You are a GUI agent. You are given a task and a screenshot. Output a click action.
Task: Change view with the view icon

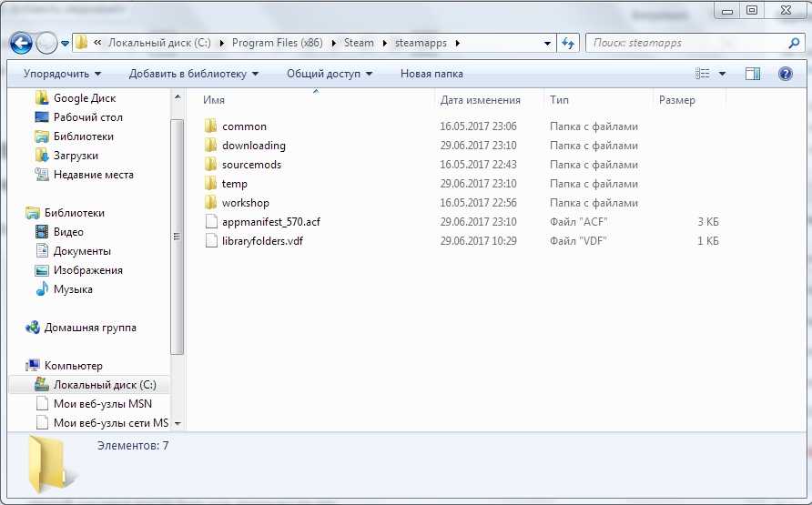click(x=702, y=74)
